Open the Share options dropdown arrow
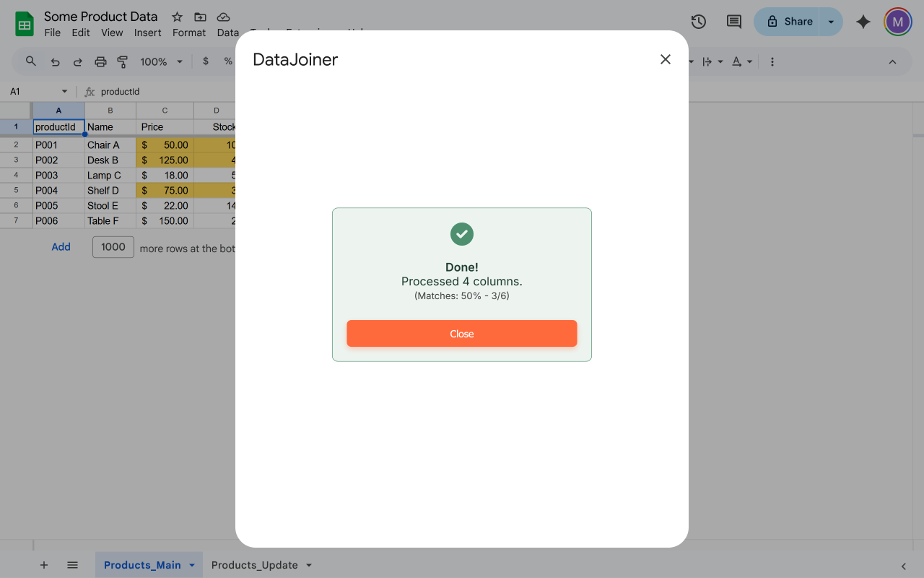924x578 pixels. click(831, 22)
